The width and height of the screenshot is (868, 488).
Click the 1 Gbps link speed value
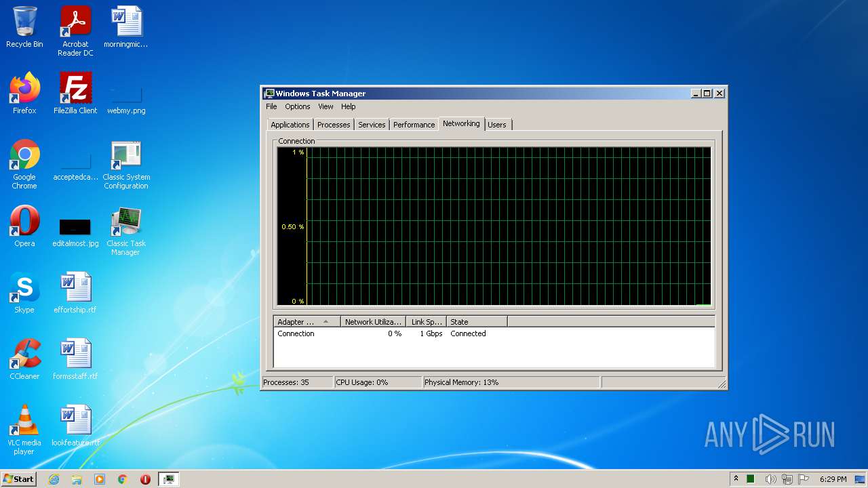coord(431,333)
